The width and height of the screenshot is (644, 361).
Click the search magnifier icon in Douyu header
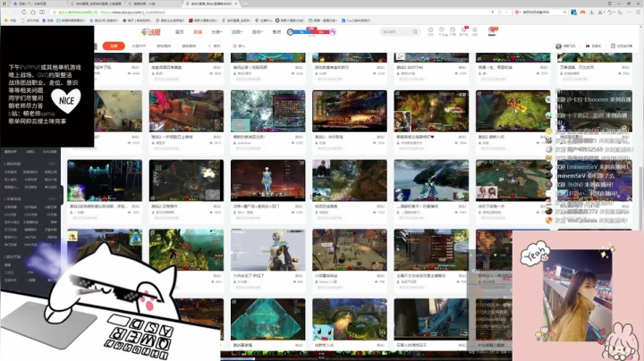pos(415,31)
